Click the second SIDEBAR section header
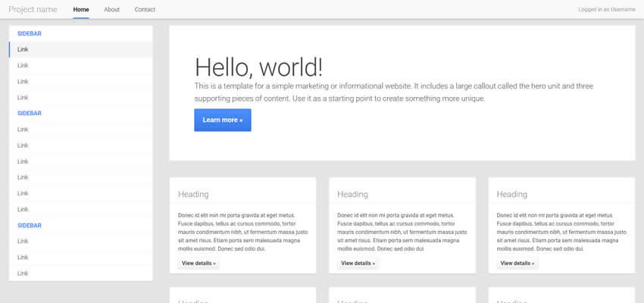Image resolution: width=644 pixels, height=303 pixels. (x=30, y=114)
